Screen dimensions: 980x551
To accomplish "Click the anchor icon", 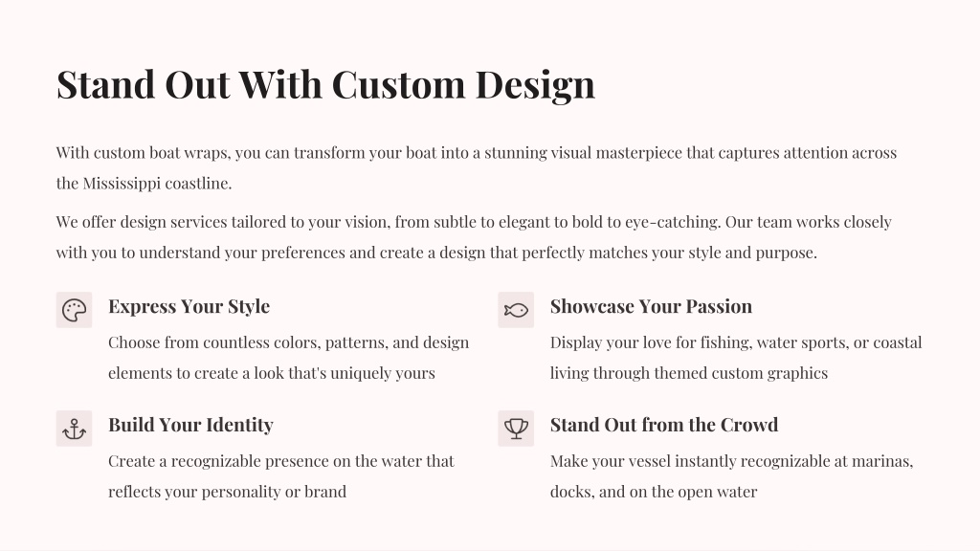I will [x=74, y=429].
